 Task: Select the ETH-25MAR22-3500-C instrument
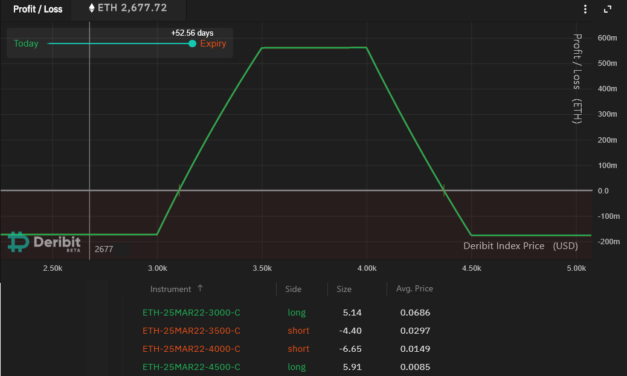click(192, 331)
